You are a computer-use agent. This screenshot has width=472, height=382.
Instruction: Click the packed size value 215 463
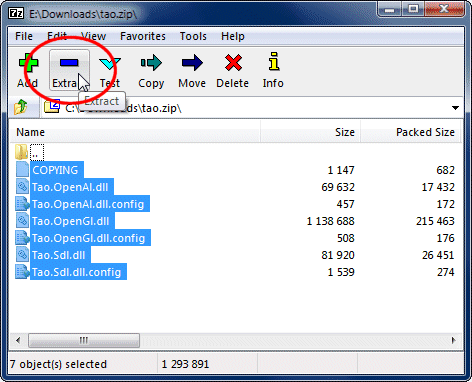click(435, 221)
